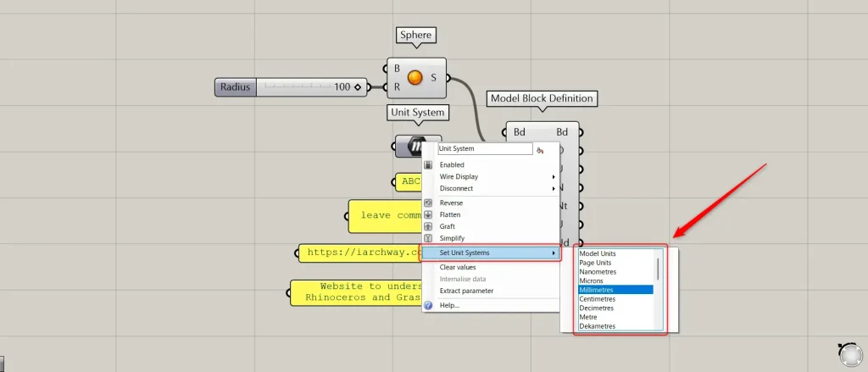Click the Sphere component S output
This screenshot has height=372, width=868.
[433, 77]
